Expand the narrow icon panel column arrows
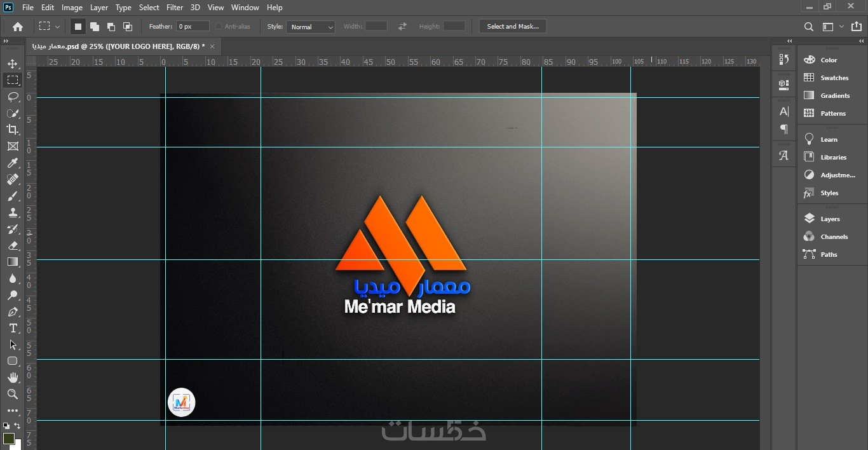Viewport: 868px width, 450px height. [789, 41]
